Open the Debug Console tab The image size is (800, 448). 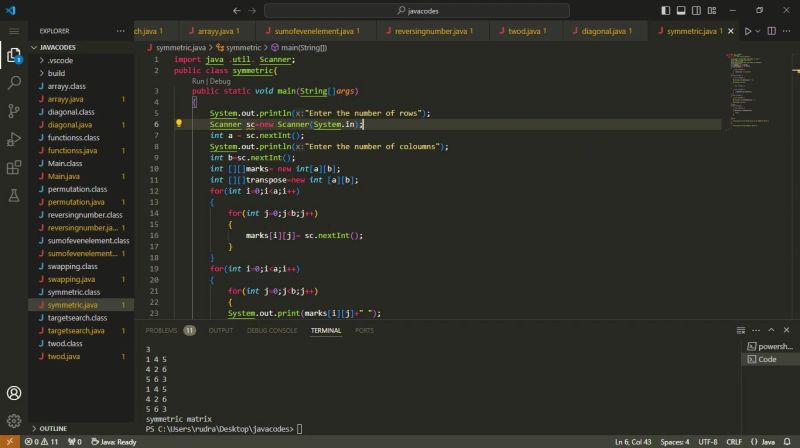click(x=271, y=331)
